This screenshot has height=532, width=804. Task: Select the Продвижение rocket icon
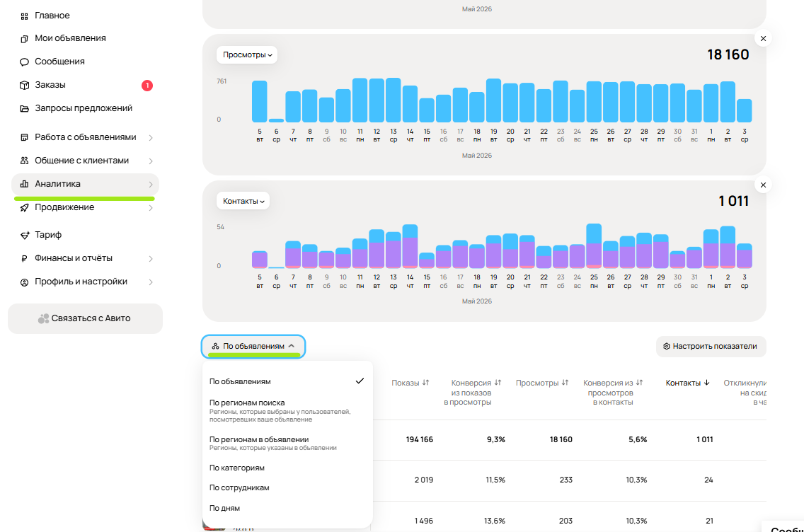24,207
